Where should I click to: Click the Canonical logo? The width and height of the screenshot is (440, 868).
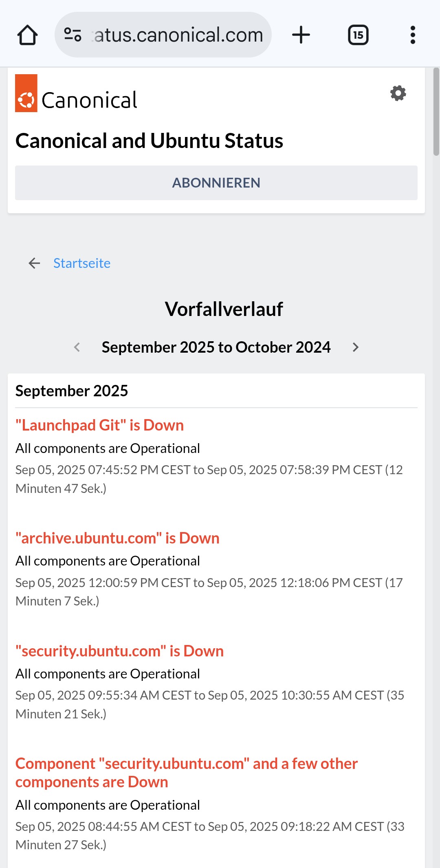click(x=77, y=93)
